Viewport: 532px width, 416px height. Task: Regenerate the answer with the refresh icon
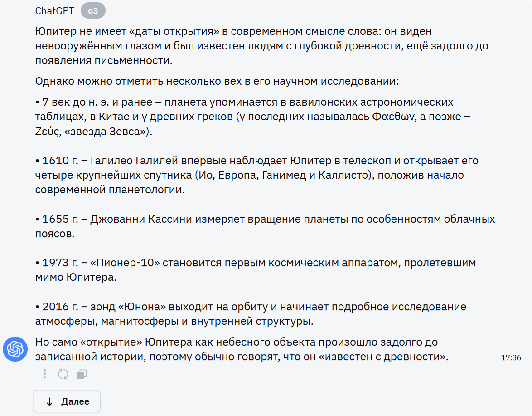(x=63, y=374)
